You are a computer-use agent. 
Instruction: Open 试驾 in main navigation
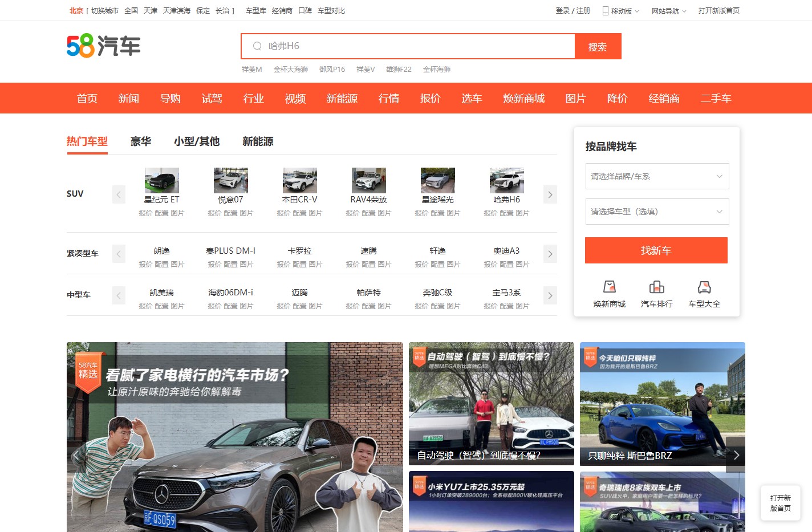click(212, 98)
